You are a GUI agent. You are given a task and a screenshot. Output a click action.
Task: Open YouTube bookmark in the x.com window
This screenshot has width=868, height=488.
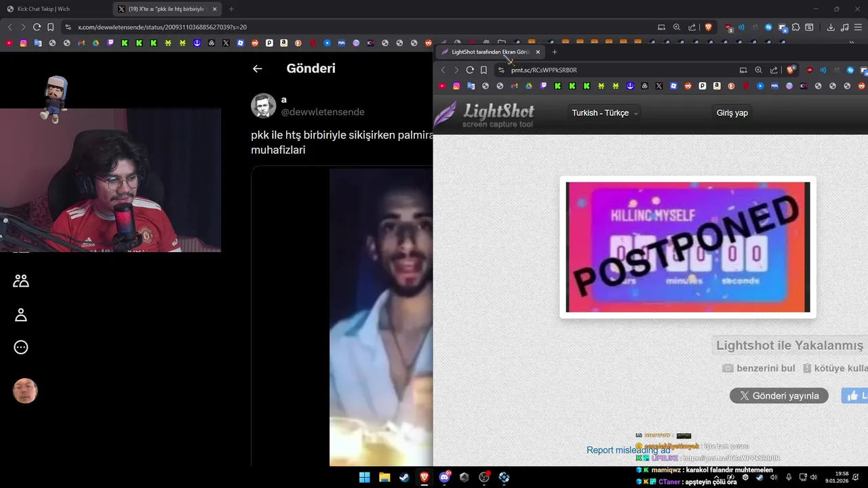point(9,43)
